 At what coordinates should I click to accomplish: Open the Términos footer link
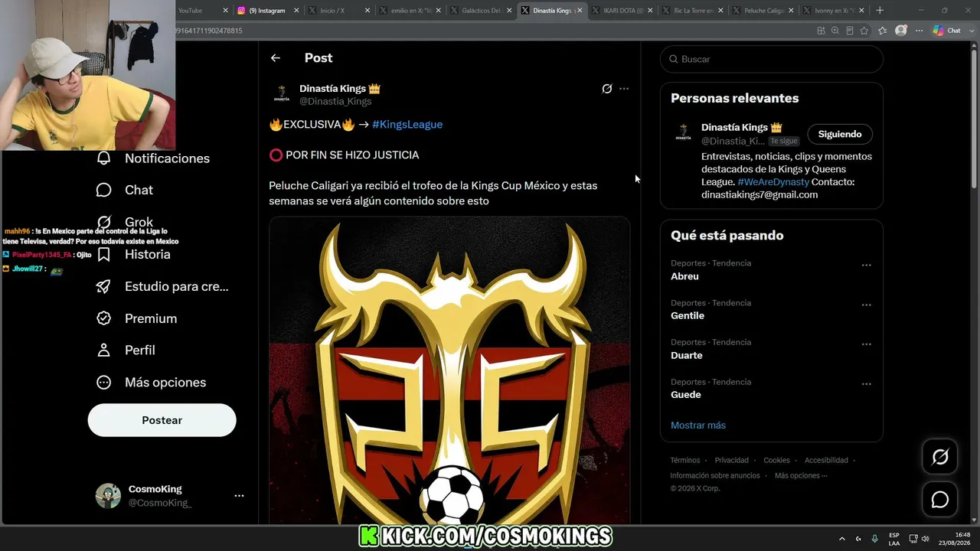[x=685, y=461]
